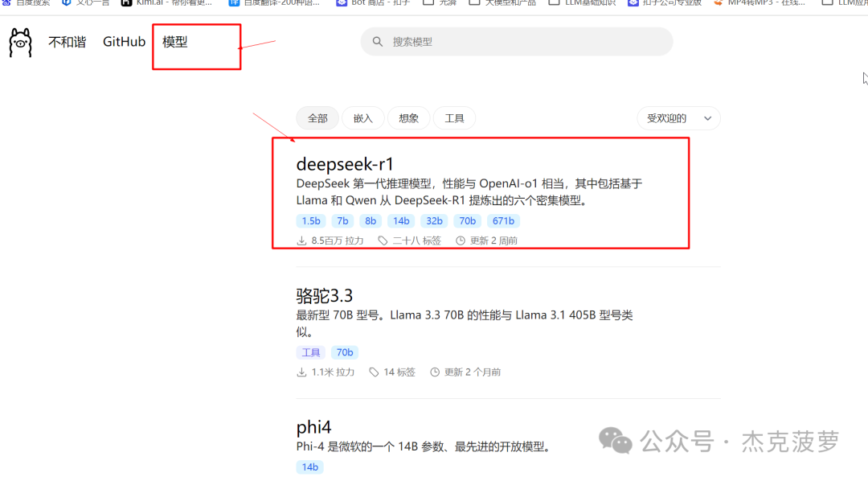The image size is (868, 477).
Task: Click 更新 2 个月前 text
Action: (x=473, y=372)
